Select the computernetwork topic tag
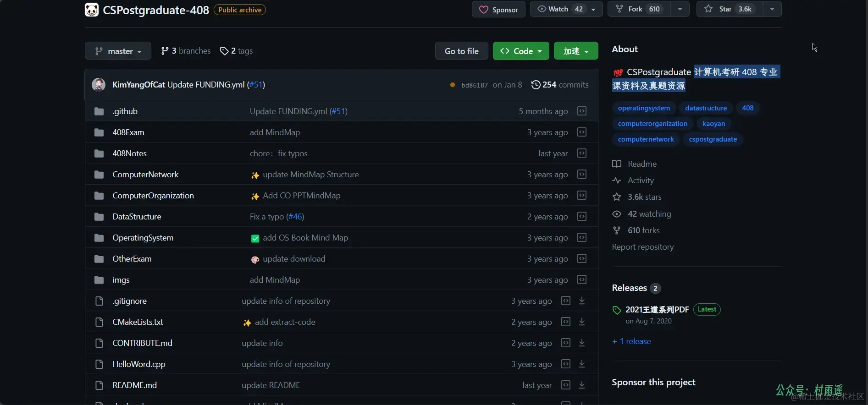This screenshot has width=868, height=405. tap(646, 139)
